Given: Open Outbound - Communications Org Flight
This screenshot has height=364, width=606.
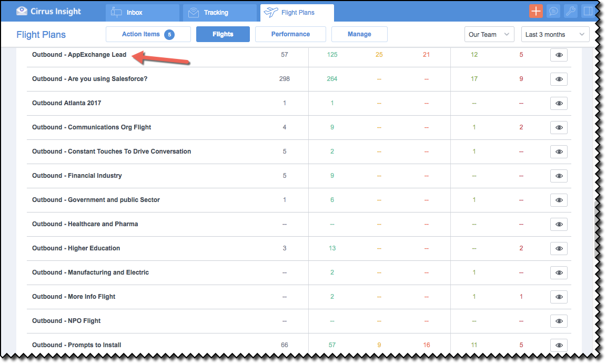Looking at the screenshot, I should coord(92,127).
